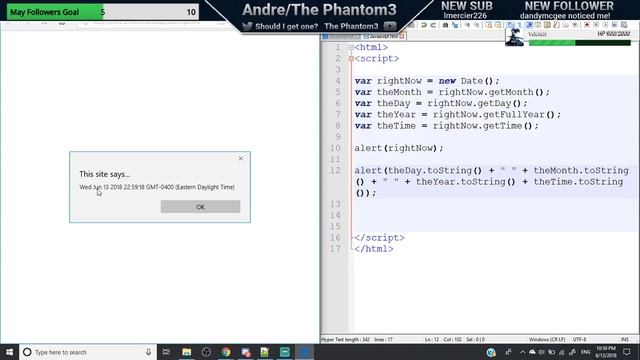Click the 'var theTime' code line
Viewport: 640px width, 360px height.
coord(447,126)
